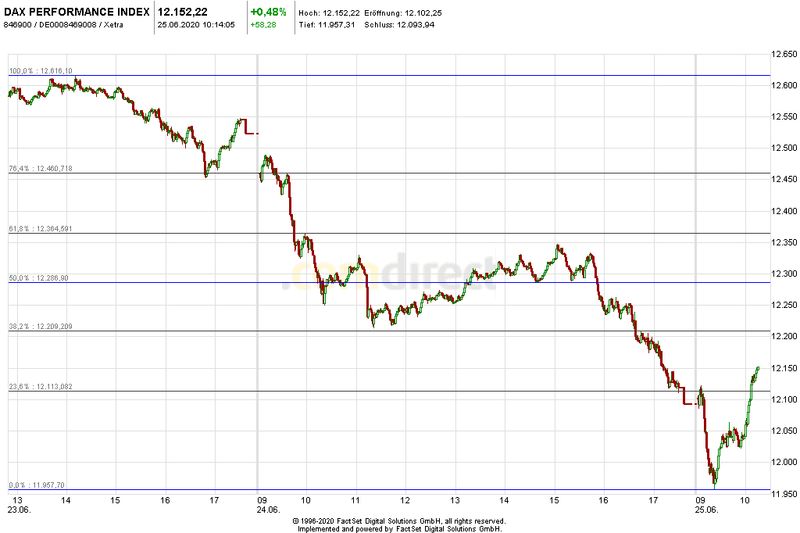Click the 12.200 price axis label
Screen dimensions: 800x533
click(x=784, y=337)
